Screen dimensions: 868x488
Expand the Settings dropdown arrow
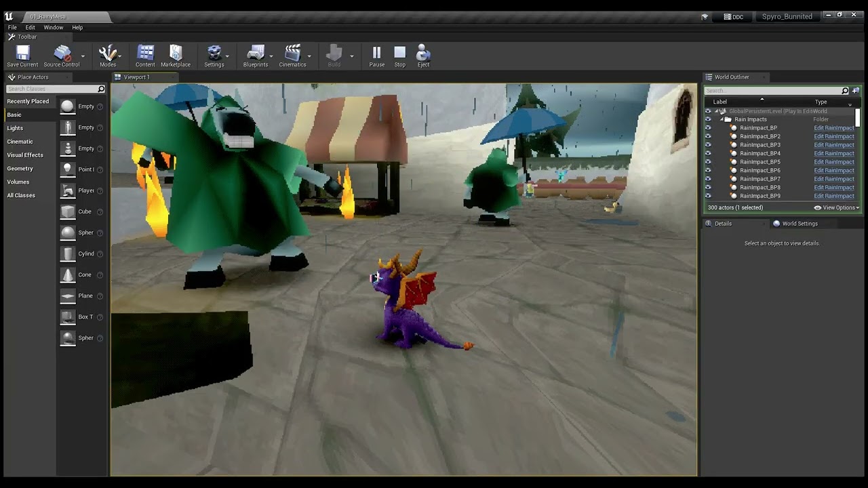pyautogui.click(x=228, y=56)
